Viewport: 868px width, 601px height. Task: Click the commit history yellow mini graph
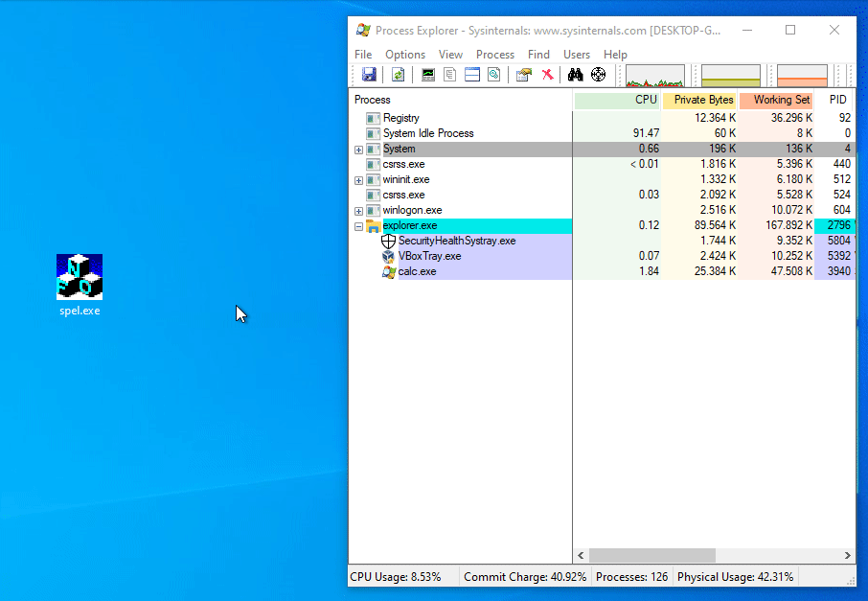(731, 76)
